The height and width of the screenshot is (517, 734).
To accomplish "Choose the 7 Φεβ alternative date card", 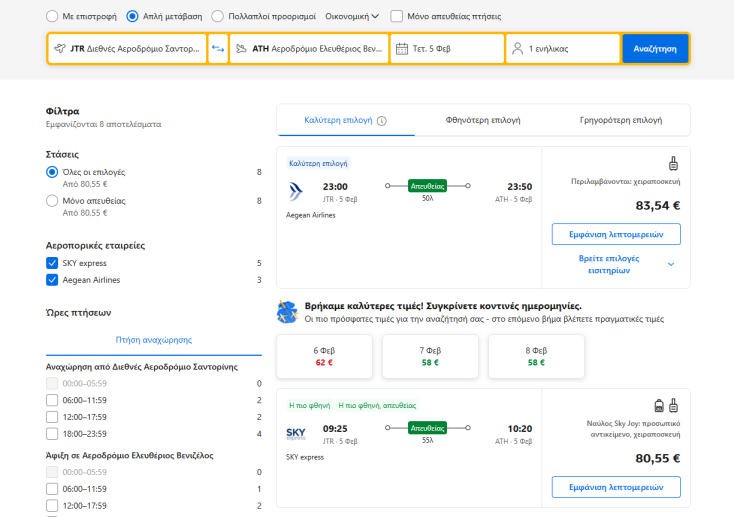I will click(x=430, y=356).
